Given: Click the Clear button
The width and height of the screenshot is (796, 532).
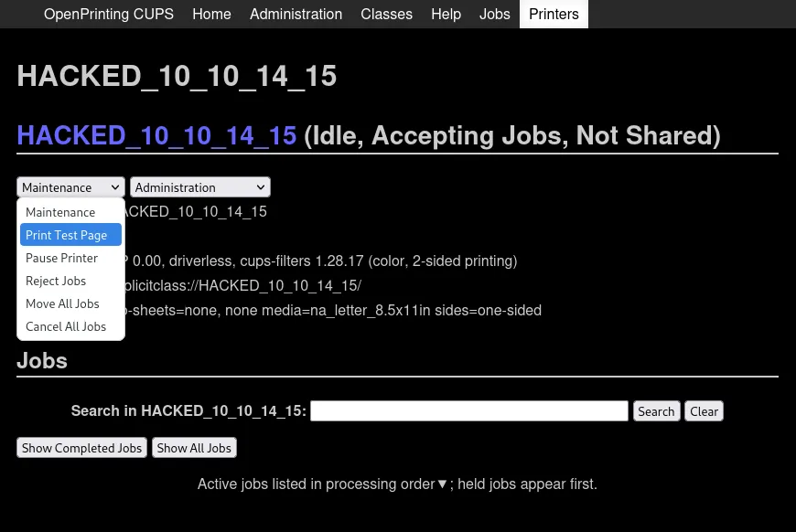Looking at the screenshot, I should point(704,410).
